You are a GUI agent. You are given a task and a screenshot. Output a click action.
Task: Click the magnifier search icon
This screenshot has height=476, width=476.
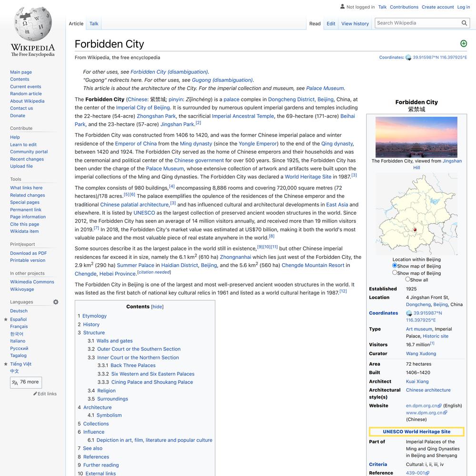(464, 23)
